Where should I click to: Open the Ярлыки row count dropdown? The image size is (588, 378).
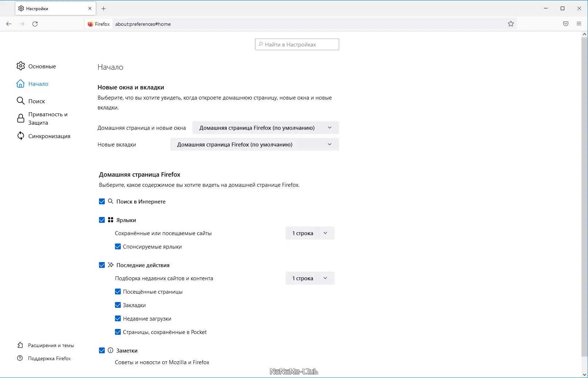[310, 233]
